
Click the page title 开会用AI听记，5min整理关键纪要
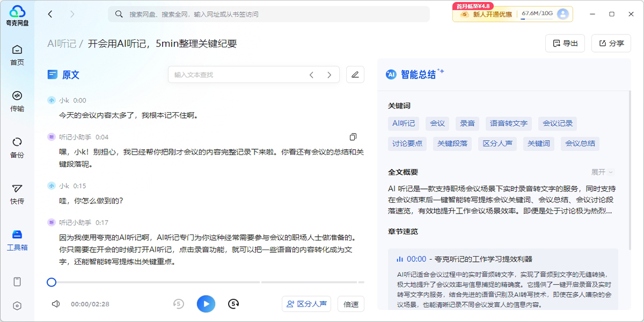(162, 43)
